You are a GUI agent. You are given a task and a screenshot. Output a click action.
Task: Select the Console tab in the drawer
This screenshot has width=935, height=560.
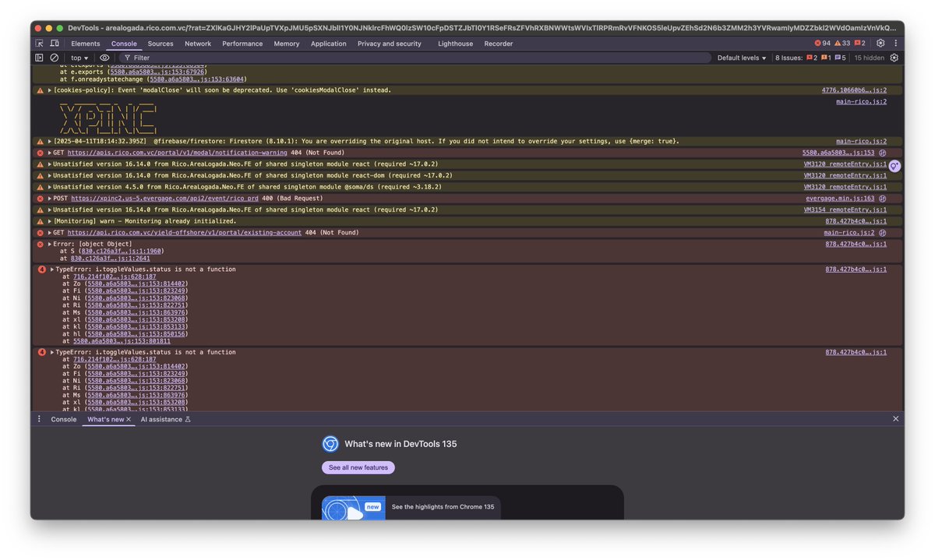64,419
